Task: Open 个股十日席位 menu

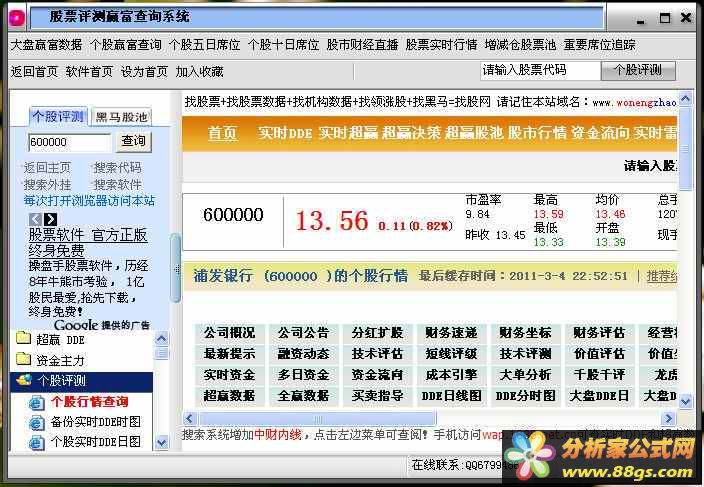Action: coord(283,45)
